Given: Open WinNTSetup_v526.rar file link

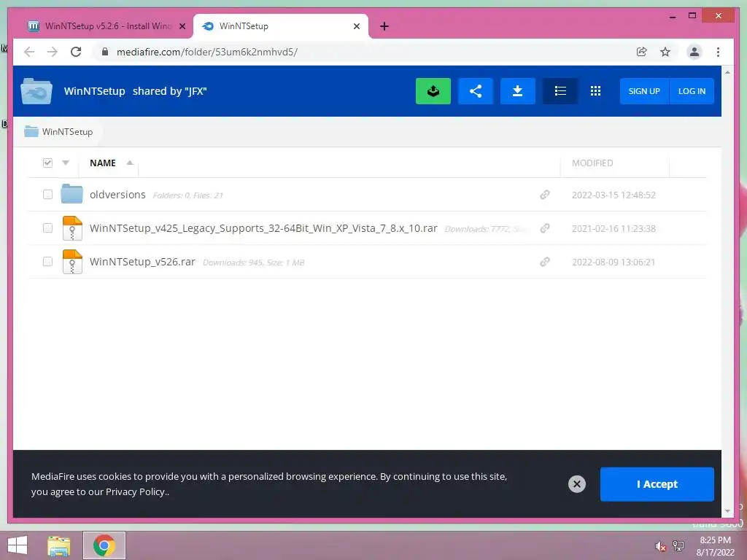Looking at the screenshot, I should tap(142, 262).
